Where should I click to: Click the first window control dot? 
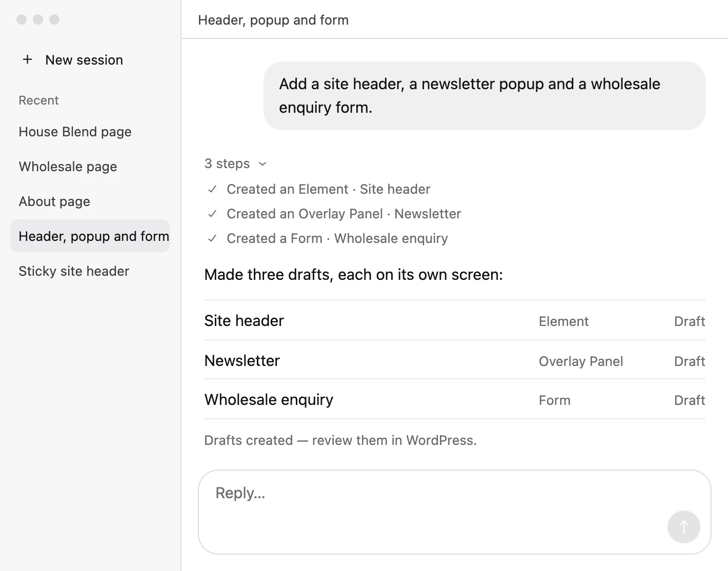point(22,19)
